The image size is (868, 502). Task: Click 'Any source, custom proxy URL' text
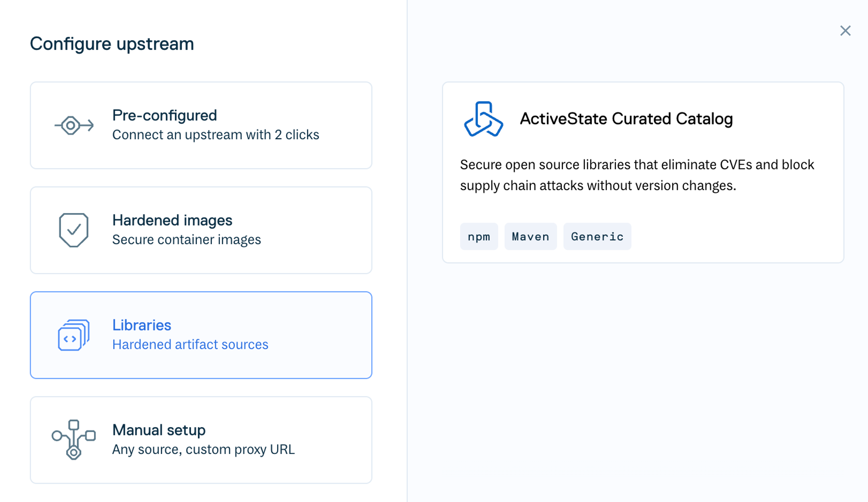(203, 450)
